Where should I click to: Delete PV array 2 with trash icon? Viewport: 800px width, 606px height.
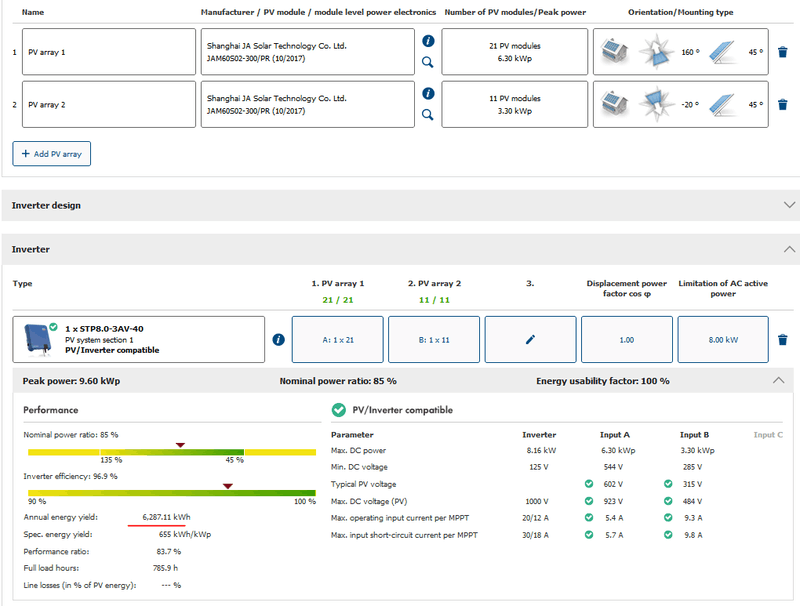pos(782,104)
